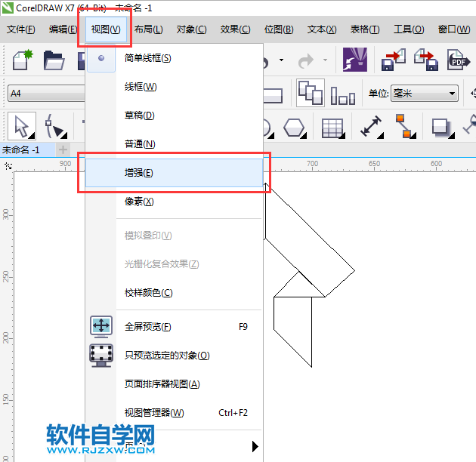Choose 简单线框(S) view mode
Screen dimensions: 476x462
point(175,58)
